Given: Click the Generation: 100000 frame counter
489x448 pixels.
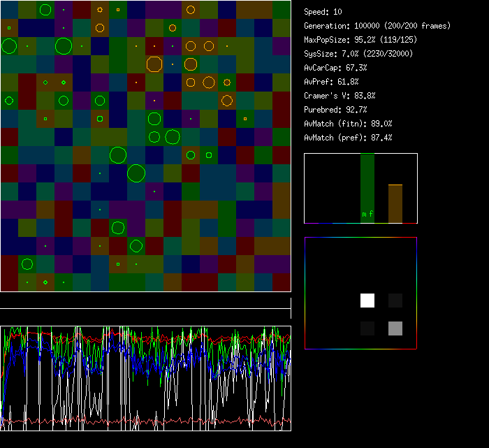Looking at the screenshot, I should click(x=377, y=26).
